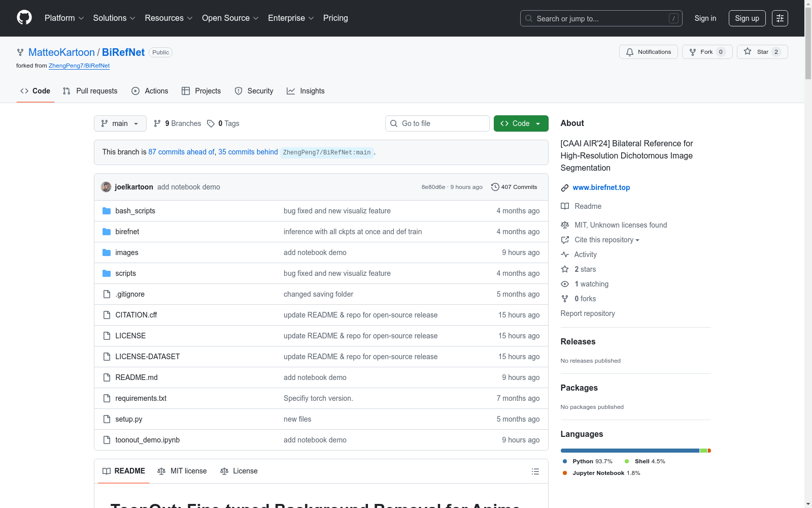Click the commit history clock icon
This screenshot has height=508, width=812.
coord(495,187)
